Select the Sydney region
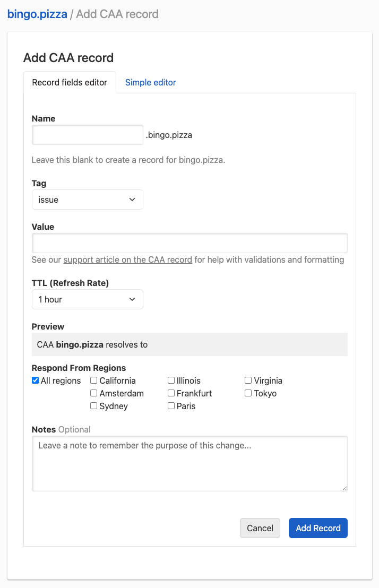This screenshot has height=588, width=379. (x=93, y=406)
